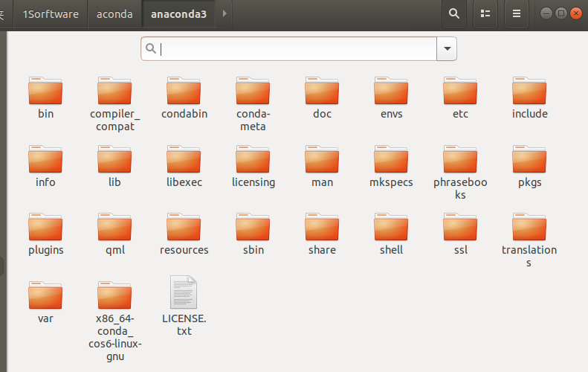
Task: Minimize the file manager window
Action: 546,13
